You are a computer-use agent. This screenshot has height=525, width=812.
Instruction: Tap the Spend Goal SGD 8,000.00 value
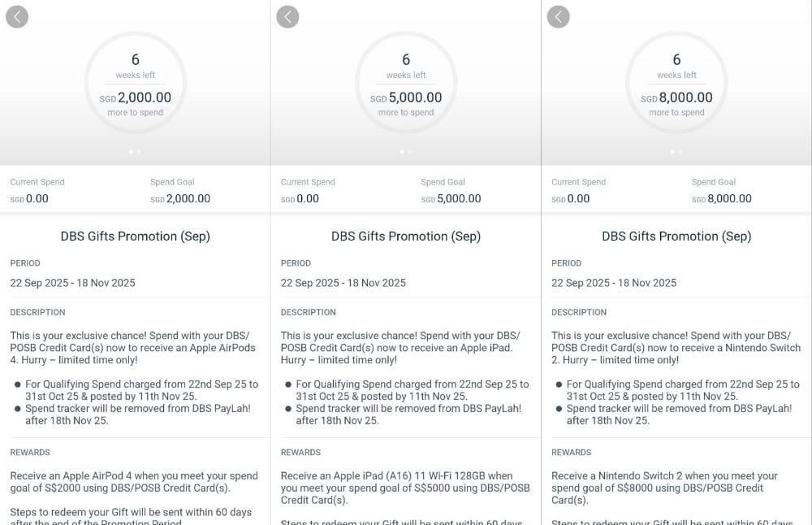(x=721, y=198)
